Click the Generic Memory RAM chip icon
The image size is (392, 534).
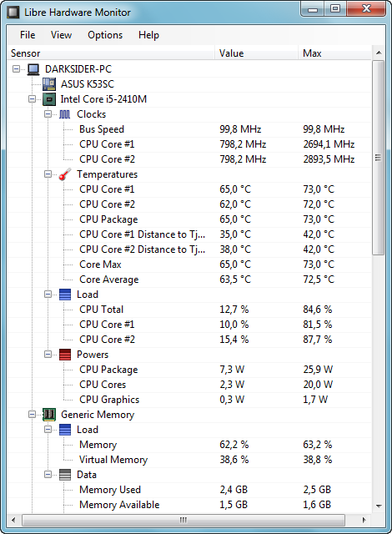point(49,415)
